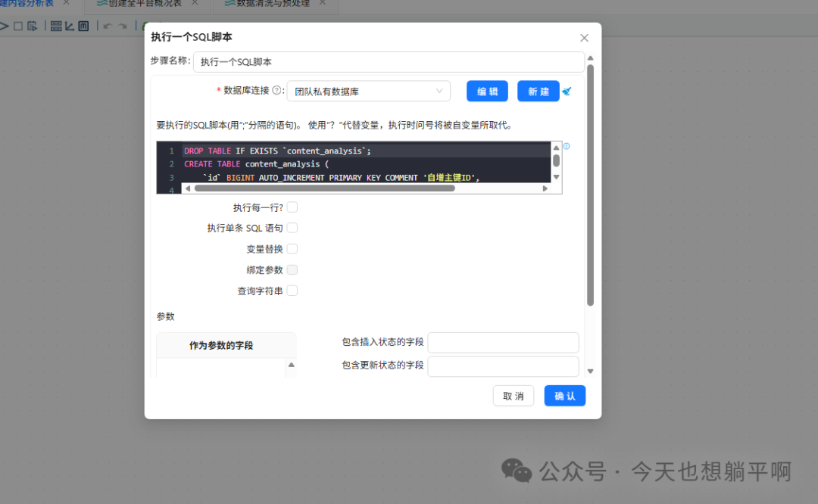
Task: Click the undo arrow in background toolbar
Action: point(108,26)
